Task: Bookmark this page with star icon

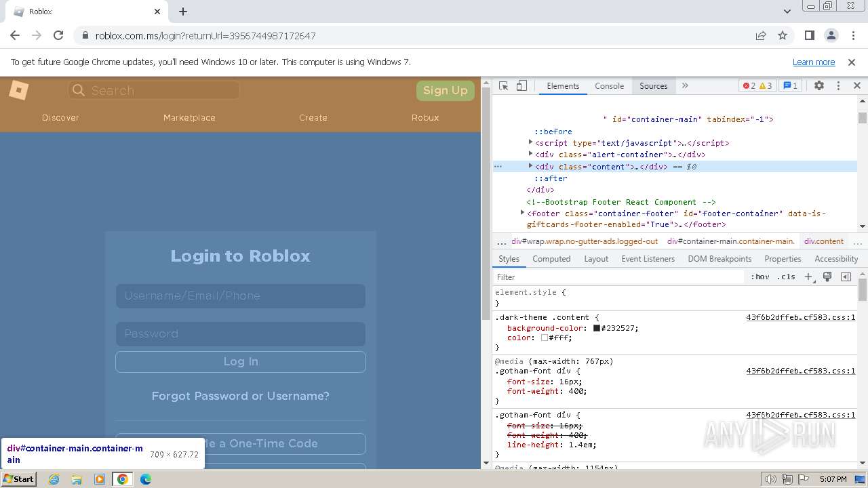Action: tap(783, 35)
